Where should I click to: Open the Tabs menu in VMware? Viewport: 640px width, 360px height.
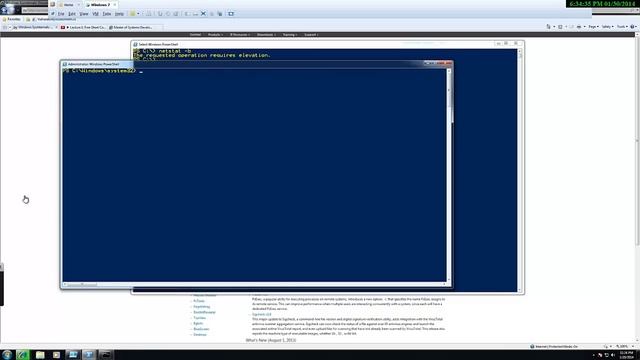pyautogui.click(x=107, y=14)
